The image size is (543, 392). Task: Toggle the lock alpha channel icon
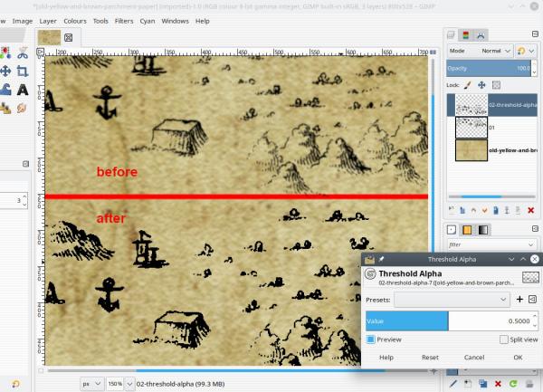pos(496,85)
